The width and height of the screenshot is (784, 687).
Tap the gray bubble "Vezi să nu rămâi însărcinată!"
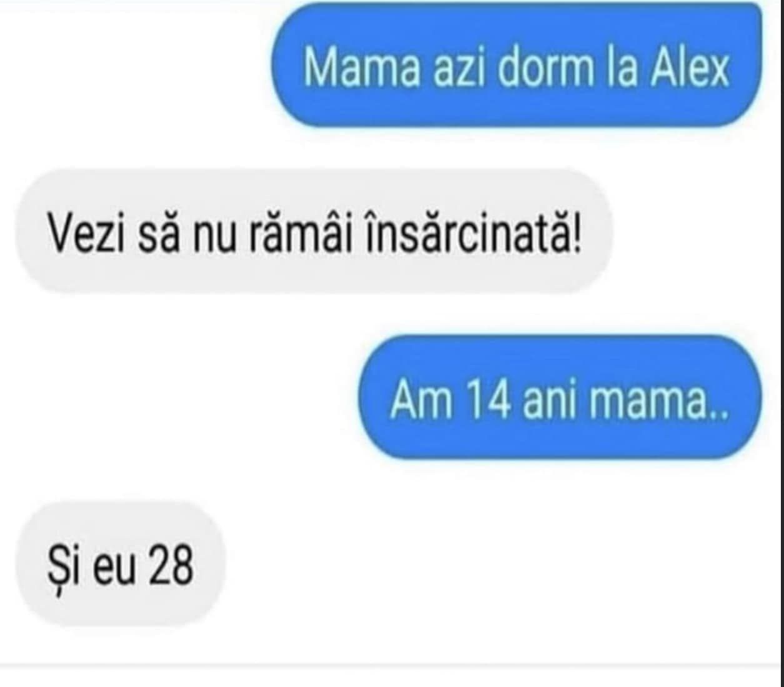314,231
